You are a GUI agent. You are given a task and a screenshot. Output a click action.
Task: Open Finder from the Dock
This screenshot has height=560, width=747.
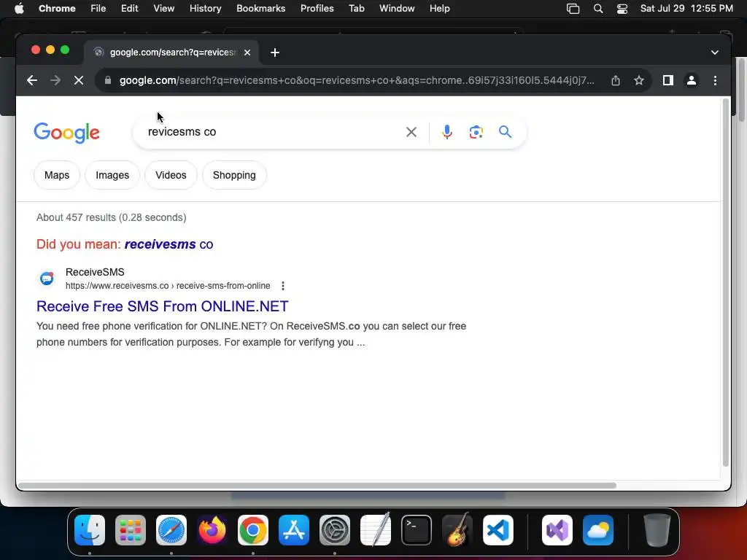(x=90, y=530)
